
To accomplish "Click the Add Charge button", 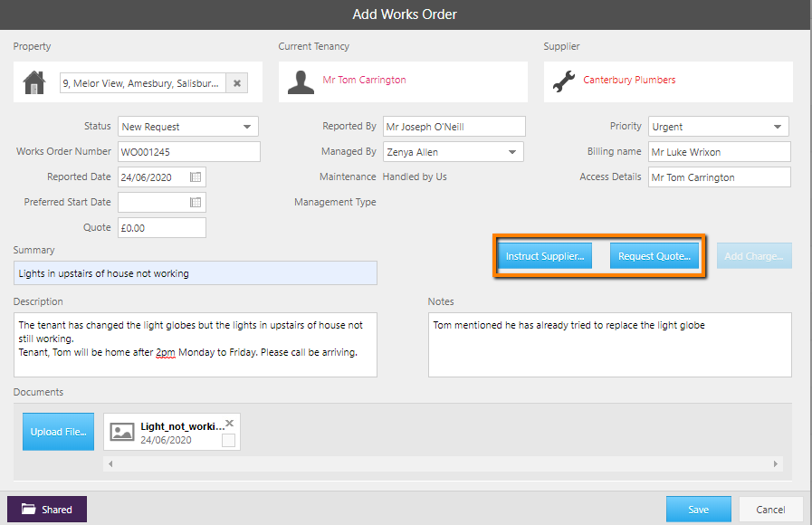I will click(754, 256).
